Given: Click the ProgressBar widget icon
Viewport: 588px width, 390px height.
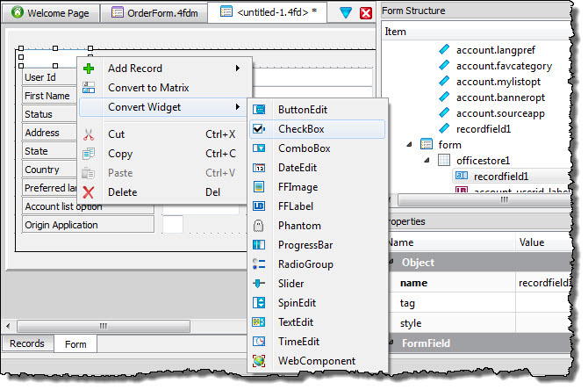Looking at the screenshot, I should [259, 245].
